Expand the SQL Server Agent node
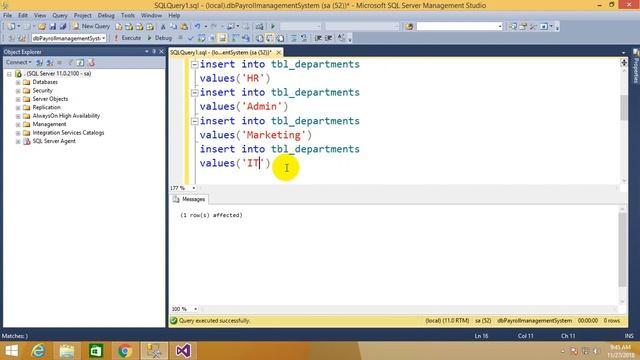Screen dimensions: 640x360 tap(18, 142)
